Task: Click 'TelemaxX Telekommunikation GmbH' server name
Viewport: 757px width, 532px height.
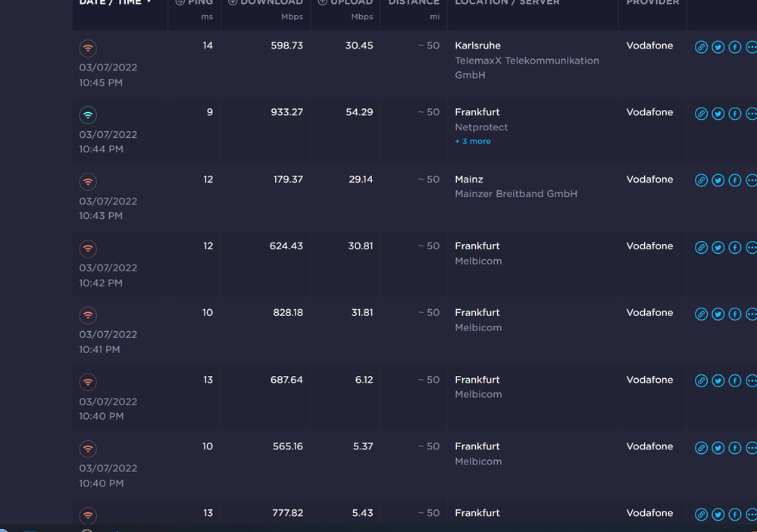Action: pos(527,67)
